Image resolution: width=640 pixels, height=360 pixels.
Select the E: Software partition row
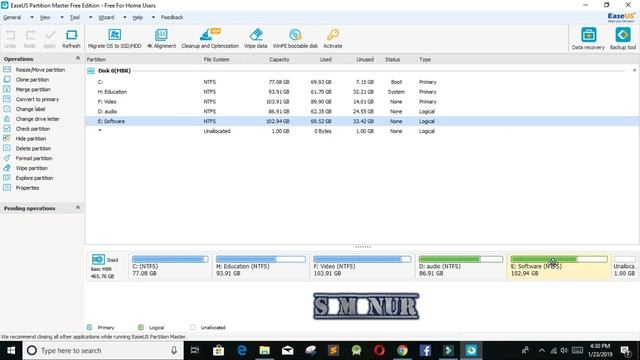coord(362,121)
